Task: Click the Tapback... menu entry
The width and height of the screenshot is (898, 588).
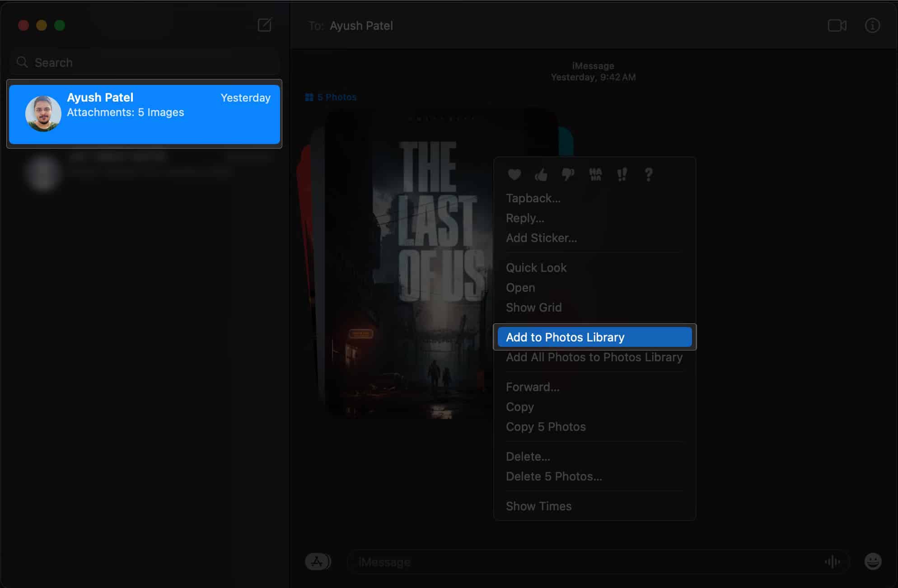Action: (x=533, y=197)
